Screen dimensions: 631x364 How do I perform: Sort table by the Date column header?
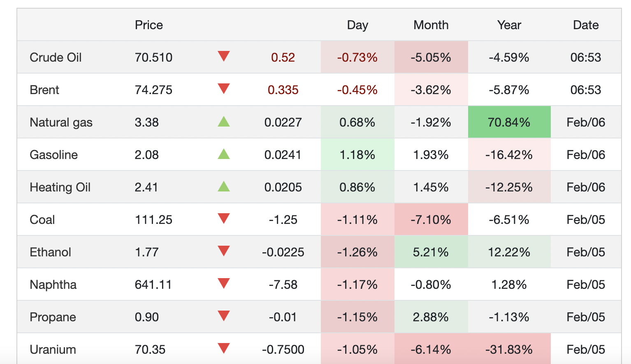[586, 25]
